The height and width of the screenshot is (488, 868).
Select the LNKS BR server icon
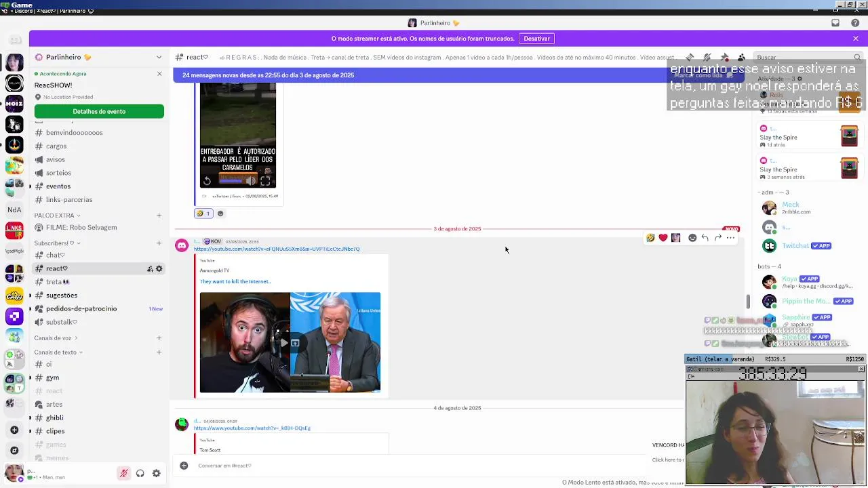pos(14,230)
